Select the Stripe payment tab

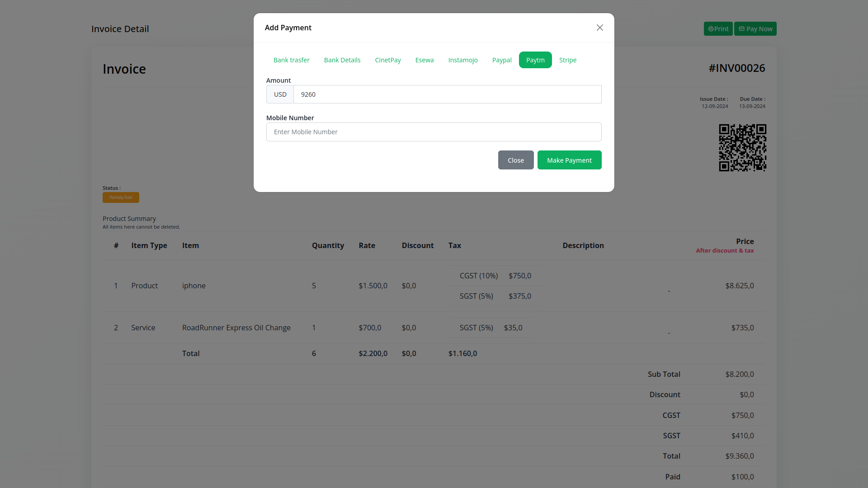coord(567,60)
